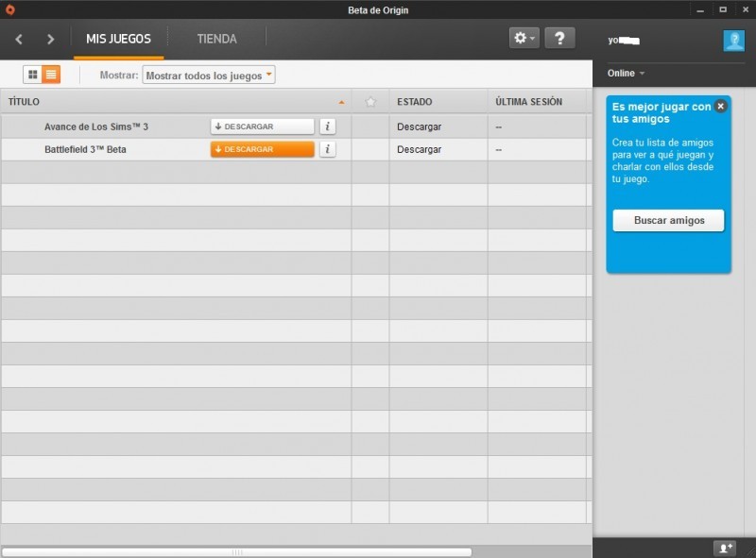Click the username beside the avatar
The image size is (756, 558).
point(624,41)
